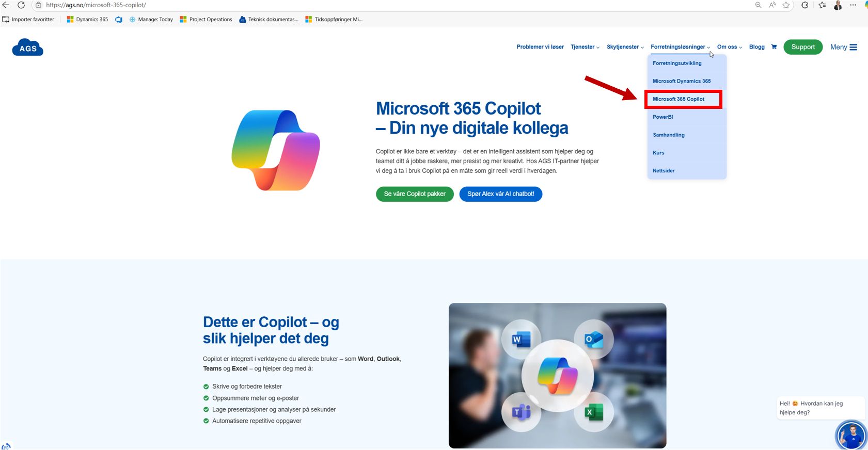Expand the Om oss dropdown
Viewport: 868px width, 450px height.
[x=729, y=47]
